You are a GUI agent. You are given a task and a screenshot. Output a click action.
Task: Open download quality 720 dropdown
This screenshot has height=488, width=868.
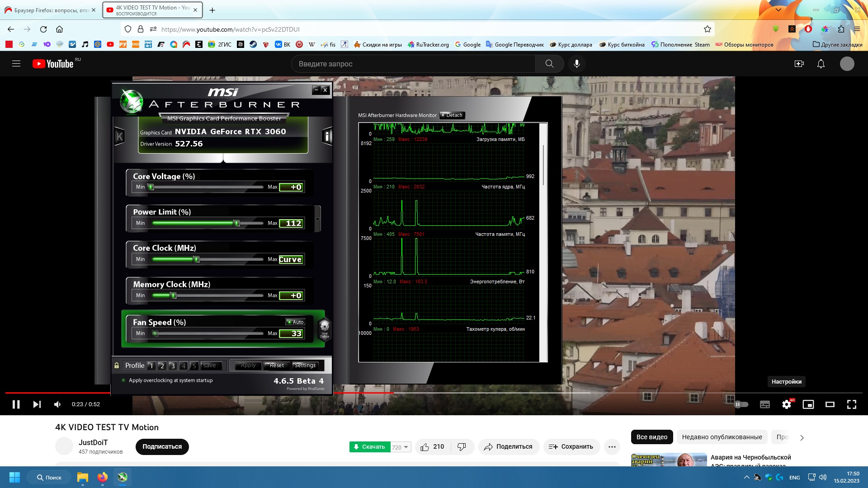[401, 447]
